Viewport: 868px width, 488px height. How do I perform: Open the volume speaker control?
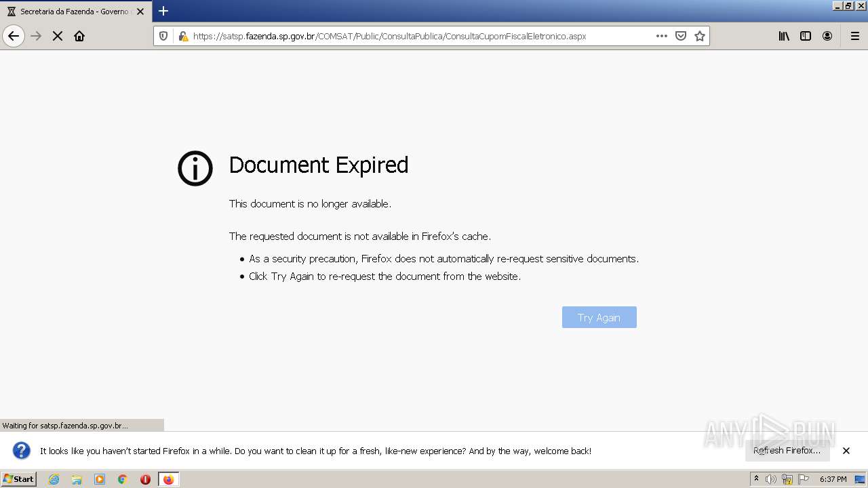click(771, 479)
